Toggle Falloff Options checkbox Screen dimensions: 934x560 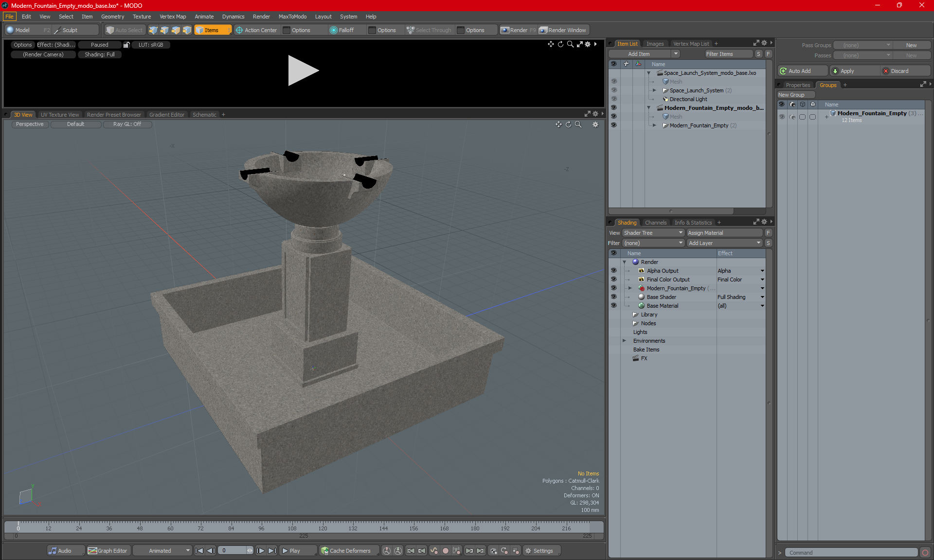tap(372, 30)
